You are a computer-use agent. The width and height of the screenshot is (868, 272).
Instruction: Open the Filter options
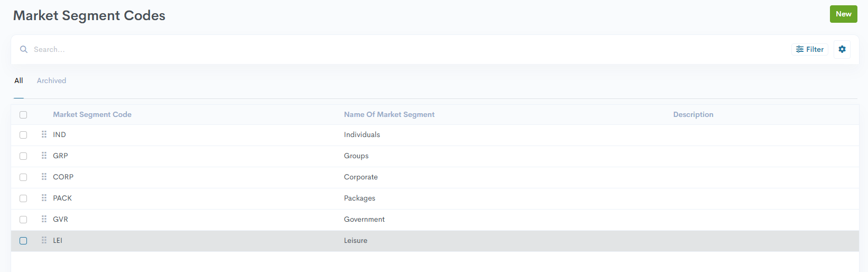810,49
